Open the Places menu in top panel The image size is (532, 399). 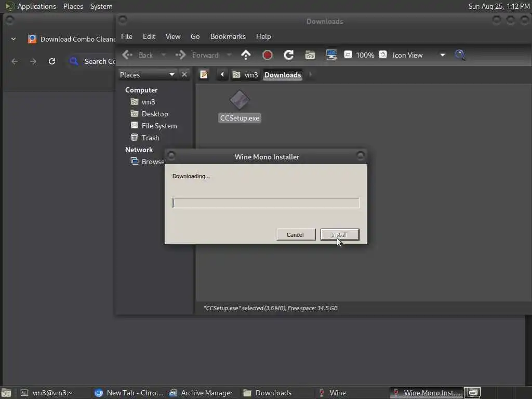pos(73,6)
